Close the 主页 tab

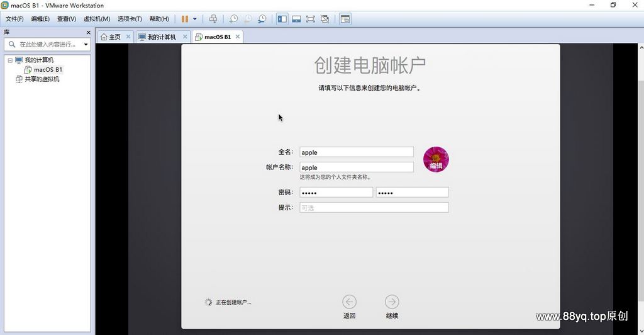128,37
